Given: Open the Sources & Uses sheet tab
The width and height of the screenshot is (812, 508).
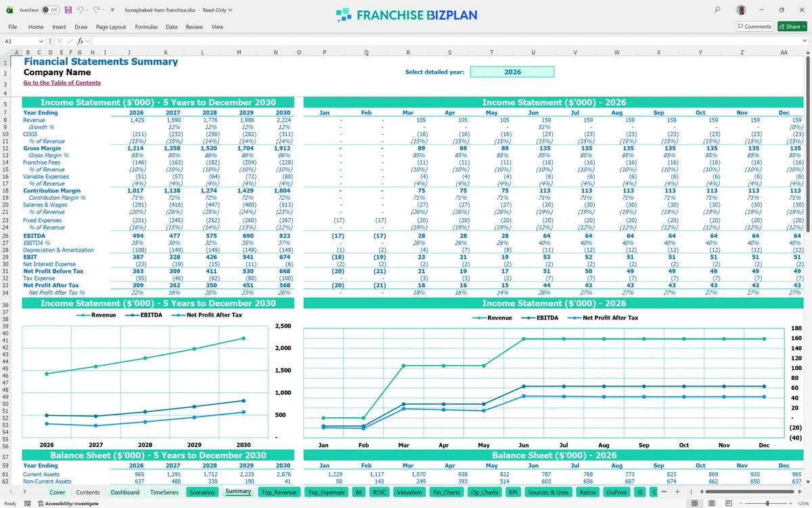Looking at the screenshot, I should [x=548, y=492].
